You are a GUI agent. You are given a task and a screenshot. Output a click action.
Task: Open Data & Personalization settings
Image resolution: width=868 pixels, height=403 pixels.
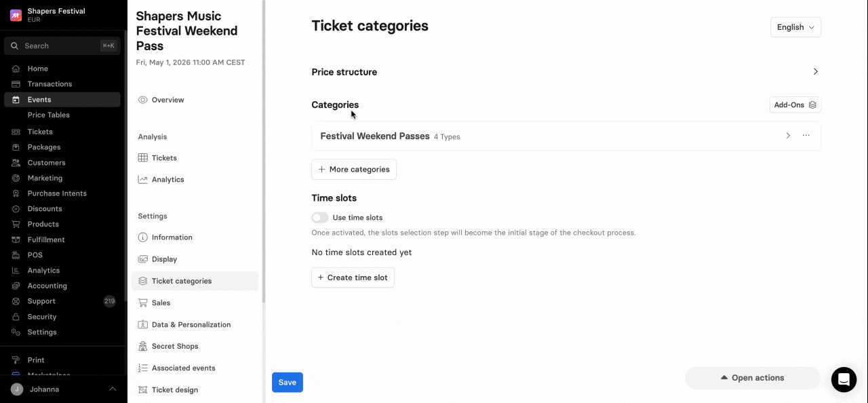tap(191, 324)
